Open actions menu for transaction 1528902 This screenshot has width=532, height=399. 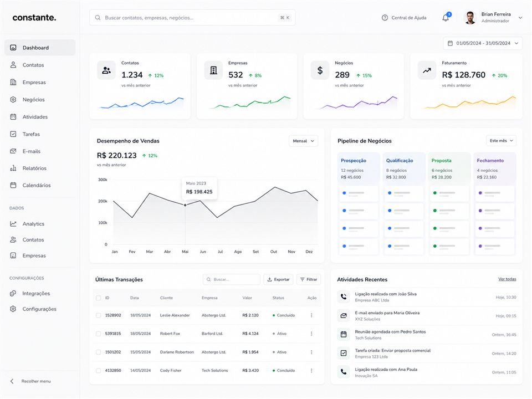pyautogui.click(x=311, y=315)
